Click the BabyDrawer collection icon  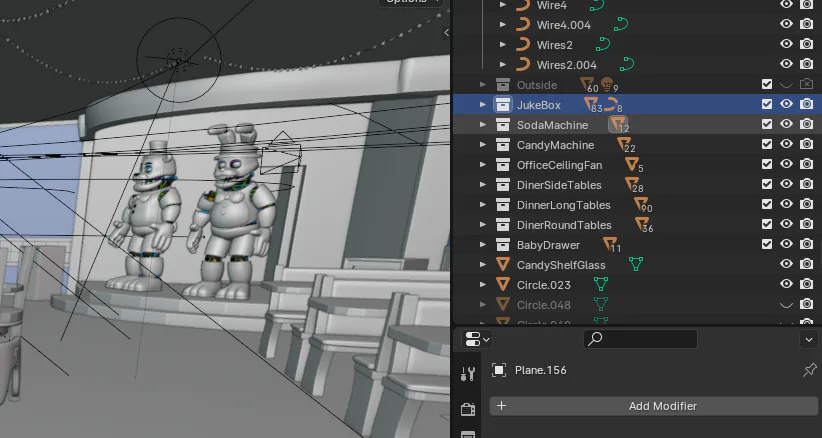[503, 245]
